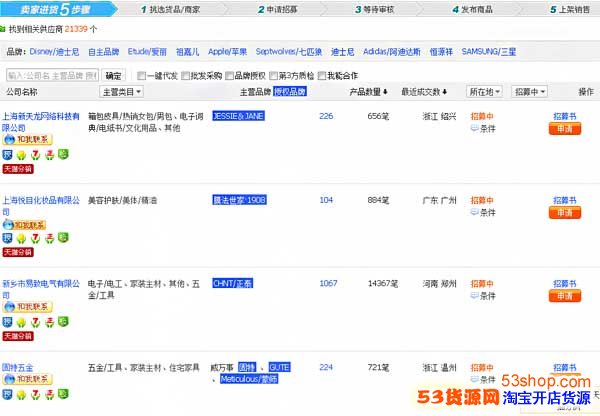
Task: Click the blue 保 guarantee badge for 上海悦目化妆品
Action: coord(8,238)
